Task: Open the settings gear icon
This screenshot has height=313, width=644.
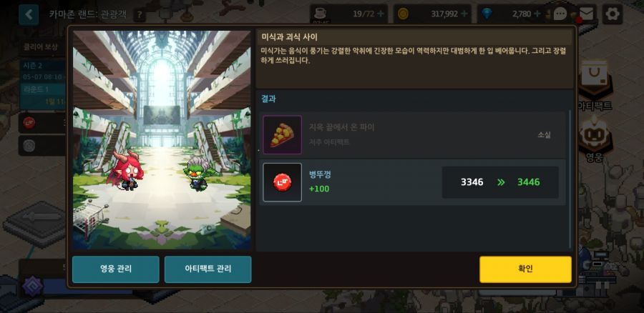Action: pos(613,14)
